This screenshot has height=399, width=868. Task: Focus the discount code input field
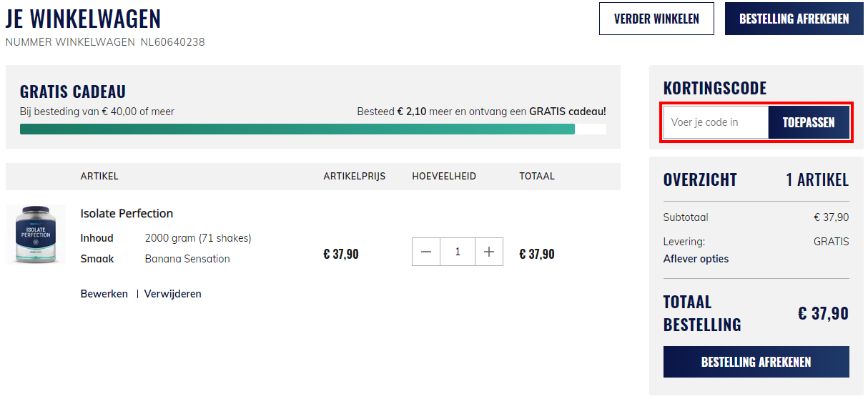(x=716, y=122)
